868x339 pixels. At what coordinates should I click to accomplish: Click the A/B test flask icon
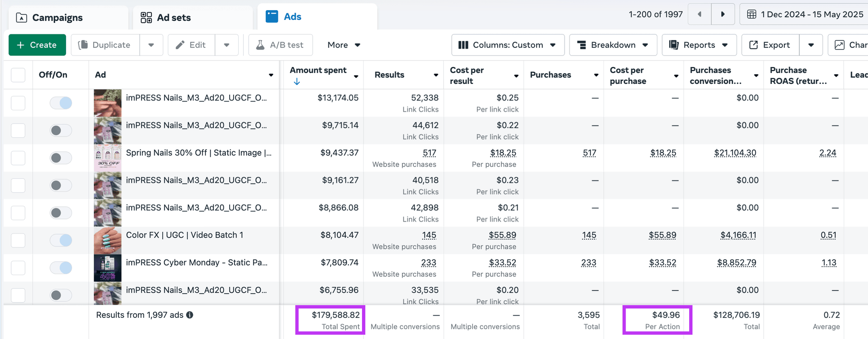click(x=260, y=45)
